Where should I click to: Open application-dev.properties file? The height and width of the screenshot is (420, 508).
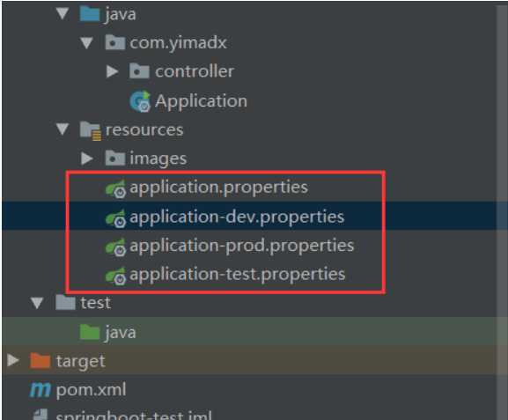(237, 217)
